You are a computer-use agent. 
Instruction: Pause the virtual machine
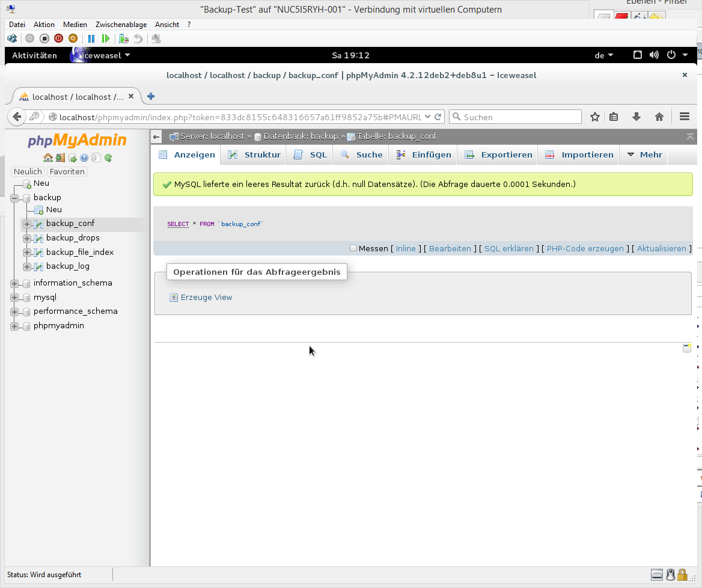[x=91, y=38]
